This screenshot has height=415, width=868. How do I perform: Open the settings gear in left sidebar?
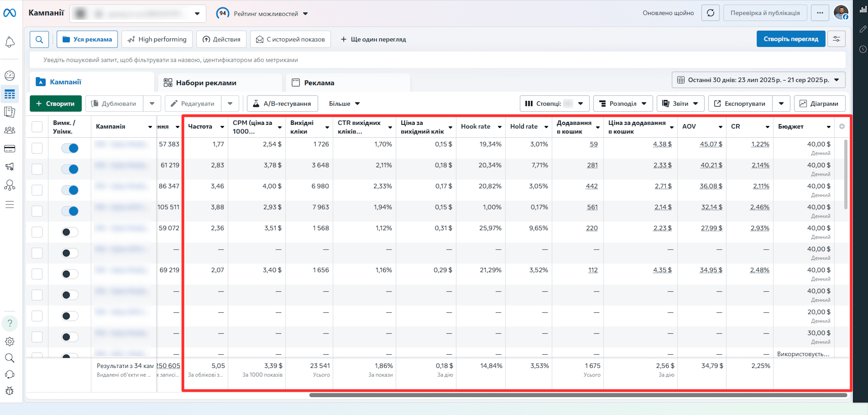pyautogui.click(x=10, y=342)
